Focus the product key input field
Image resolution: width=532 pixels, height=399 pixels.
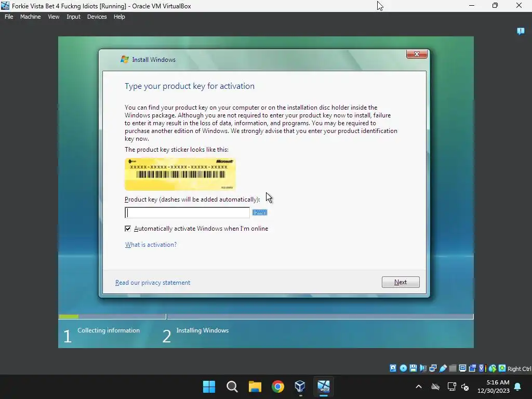[187, 212]
